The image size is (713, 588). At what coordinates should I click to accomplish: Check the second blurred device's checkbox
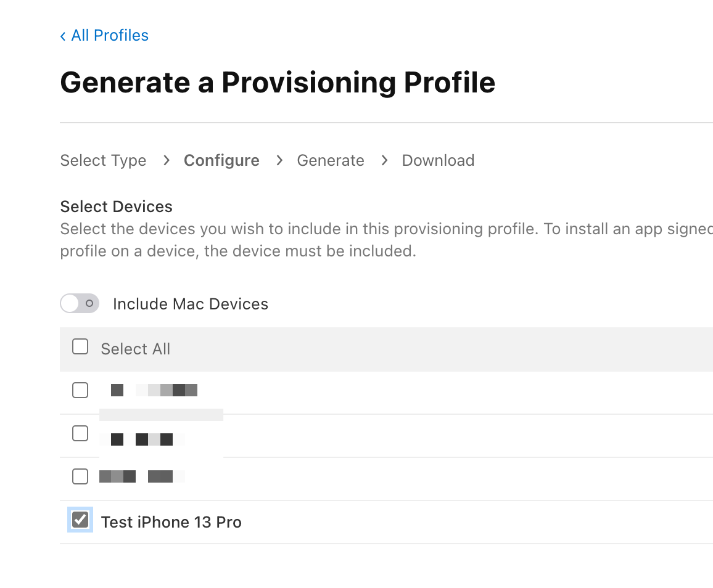[x=80, y=434]
